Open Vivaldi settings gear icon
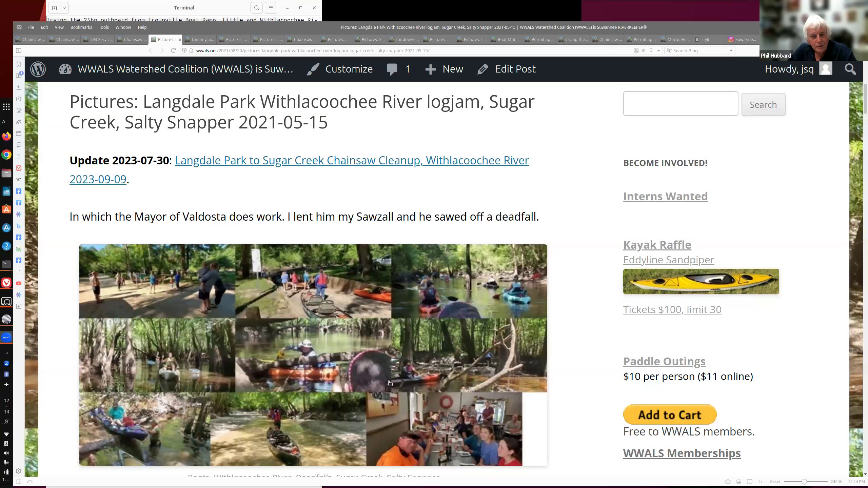 click(19, 471)
